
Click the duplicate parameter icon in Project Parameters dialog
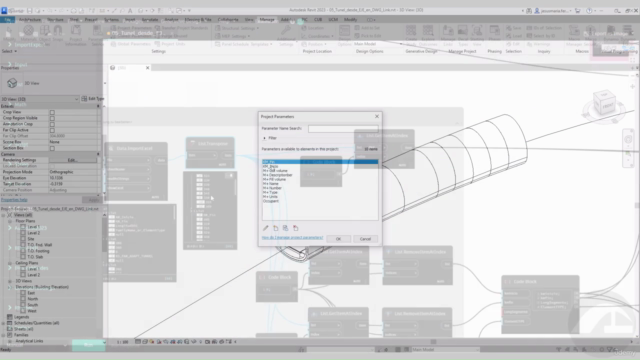pyautogui.click(x=285, y=228)
